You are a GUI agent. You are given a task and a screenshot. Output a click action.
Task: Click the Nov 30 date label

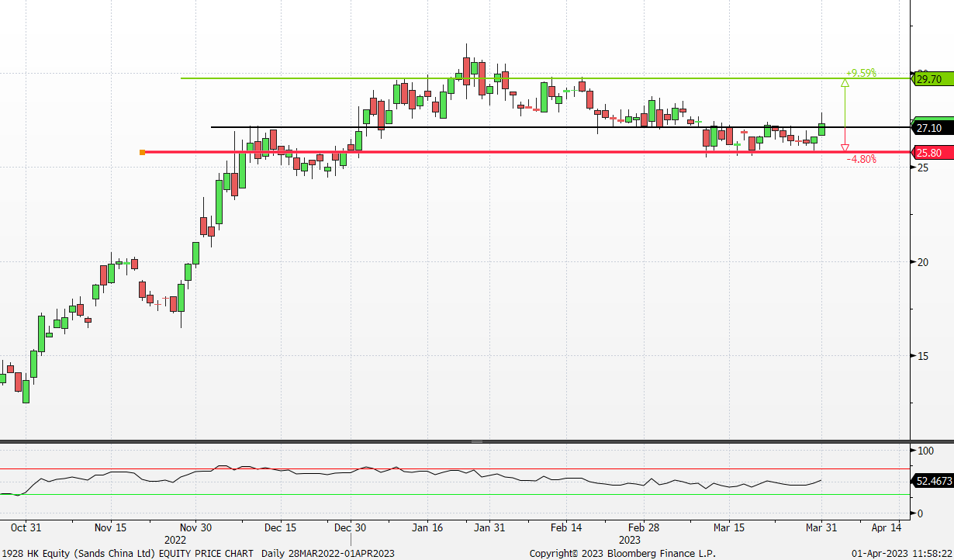coord(195,527)
